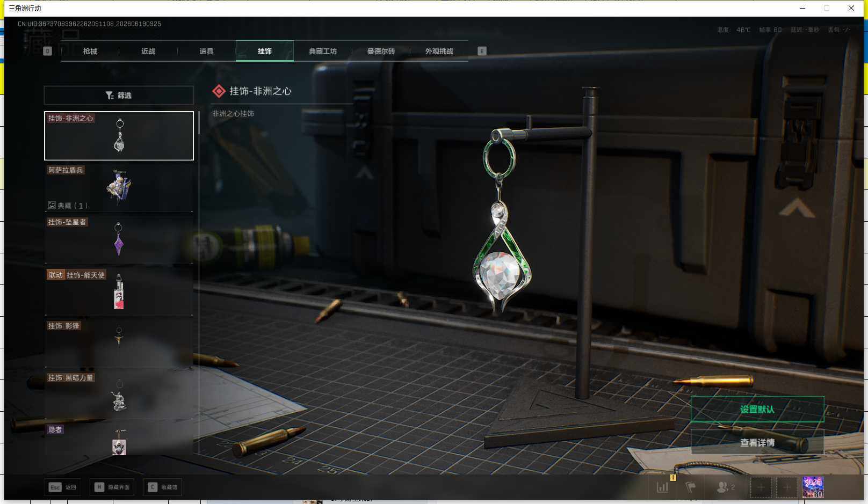The width and height of the screenshot is (868, 504).
Task: Open the 筛选 filter button
Action: 119,95
